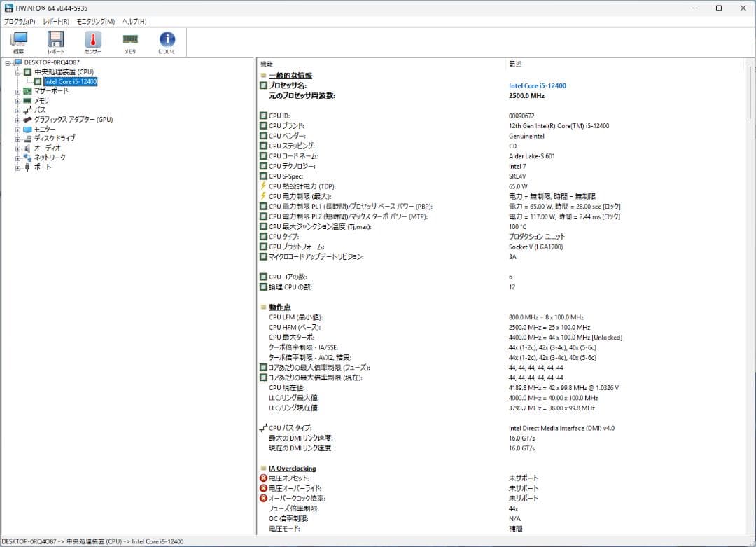756x547 pixels.
Task: Click the LLC/リング最大値 row label
Action: coord(293,398)
